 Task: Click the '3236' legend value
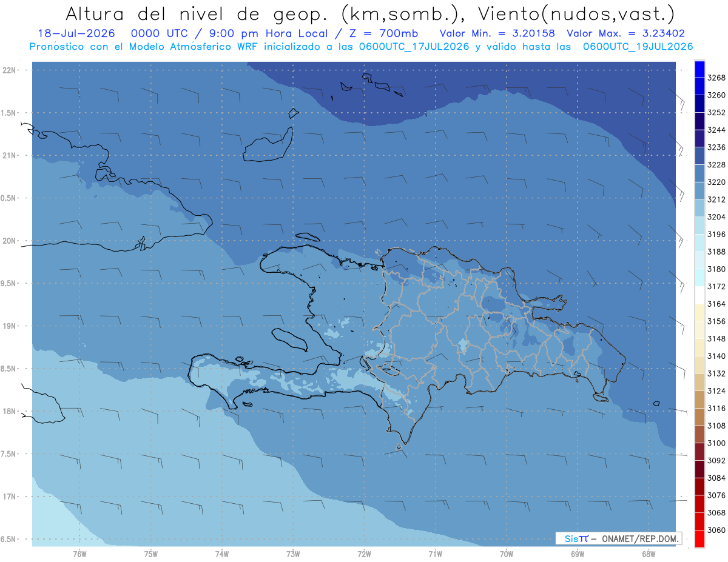[x=716, y=147]
